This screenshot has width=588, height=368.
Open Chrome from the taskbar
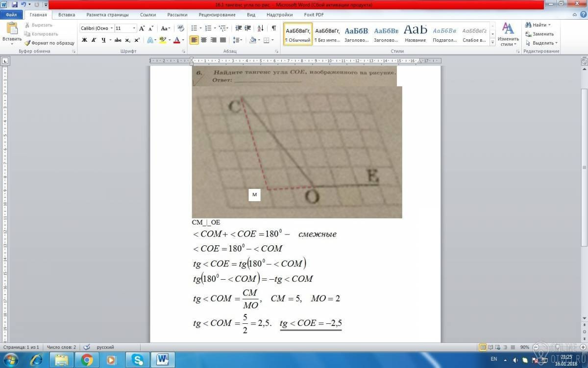(x=87, y=360)
